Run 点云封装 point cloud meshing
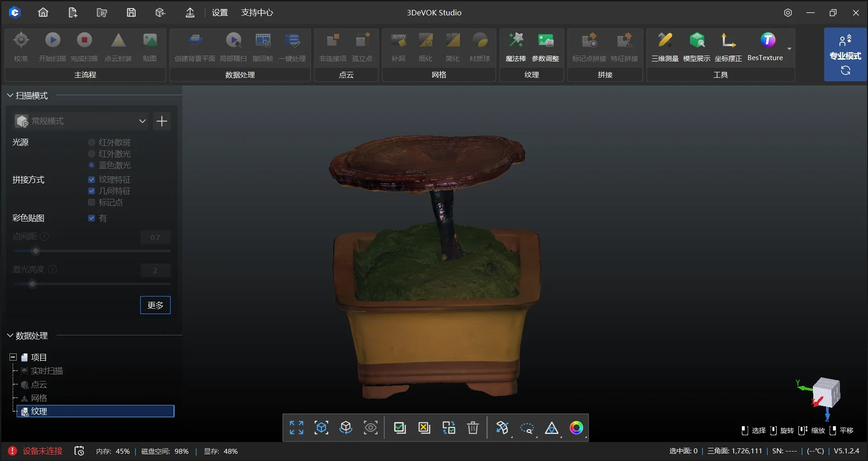The image size is (868, 461). (x=118, y=47)
